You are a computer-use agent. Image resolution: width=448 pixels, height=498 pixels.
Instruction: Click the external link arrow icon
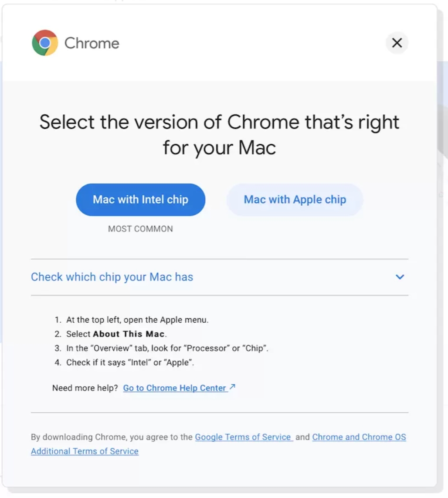click(x=232, y=387)
